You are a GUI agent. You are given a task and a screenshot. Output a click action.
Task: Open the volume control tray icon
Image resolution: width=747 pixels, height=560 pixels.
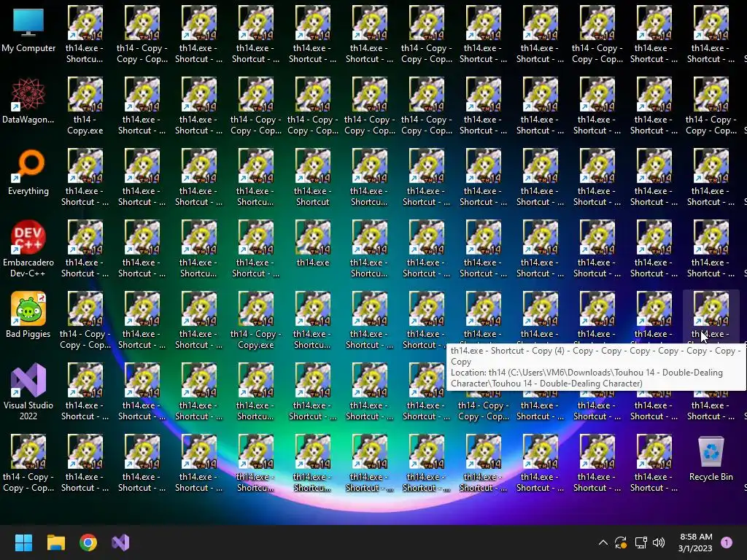659,542
